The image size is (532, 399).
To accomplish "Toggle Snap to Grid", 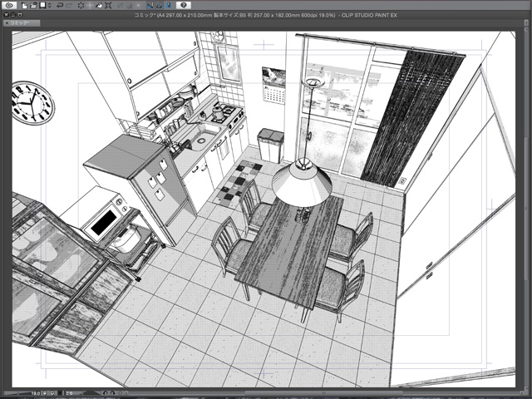I will [x=169, y=6].
